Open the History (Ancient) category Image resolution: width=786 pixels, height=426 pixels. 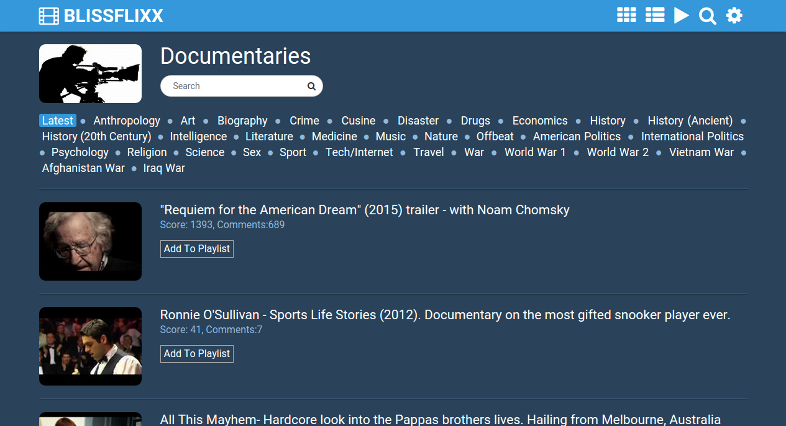tap(690, 121)
